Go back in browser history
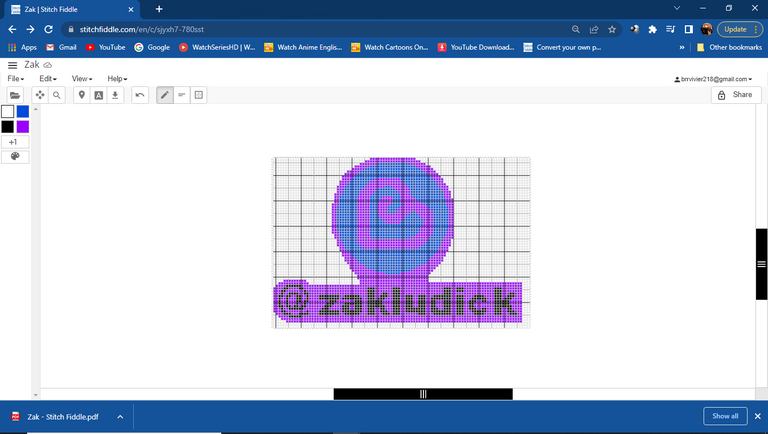Viewport: 768px width, 434px height. click(12, 29)
